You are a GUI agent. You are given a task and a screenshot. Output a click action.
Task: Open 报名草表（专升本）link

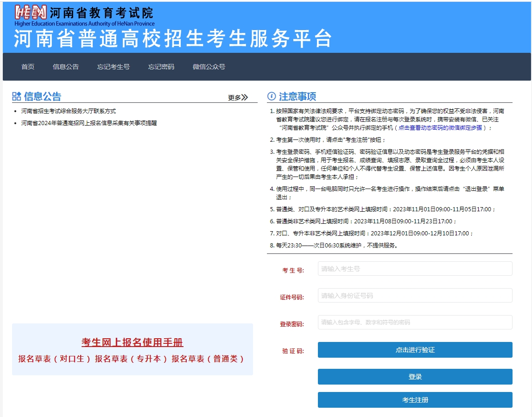[x=131, y=359]
